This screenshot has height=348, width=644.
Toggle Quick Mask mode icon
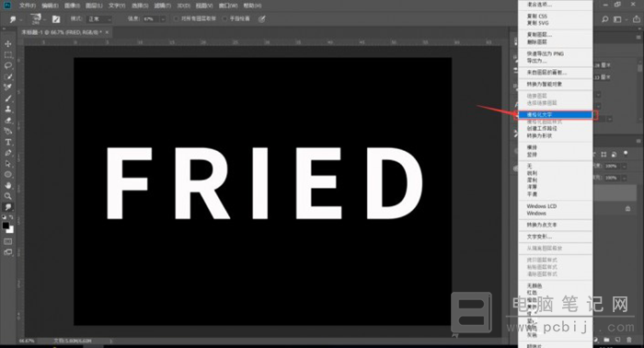[x=7, y=241]
